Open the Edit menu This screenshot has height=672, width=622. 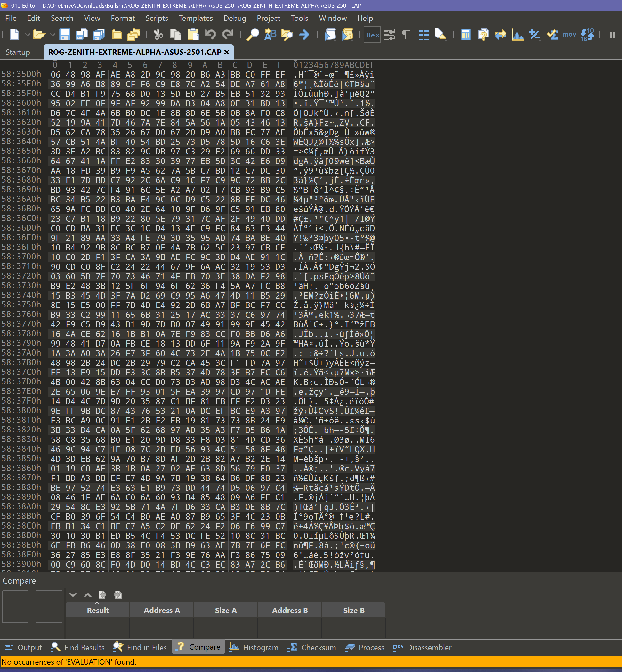pyautogui.click(x=33, y=18)
